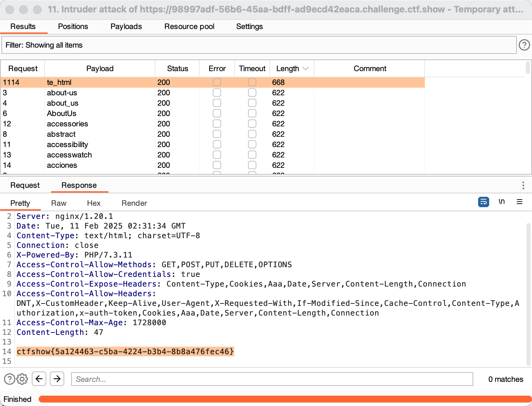This screenshot has height=406, width=532.
Task: Click the 0 matches label
Action: (x=505, y=379)
